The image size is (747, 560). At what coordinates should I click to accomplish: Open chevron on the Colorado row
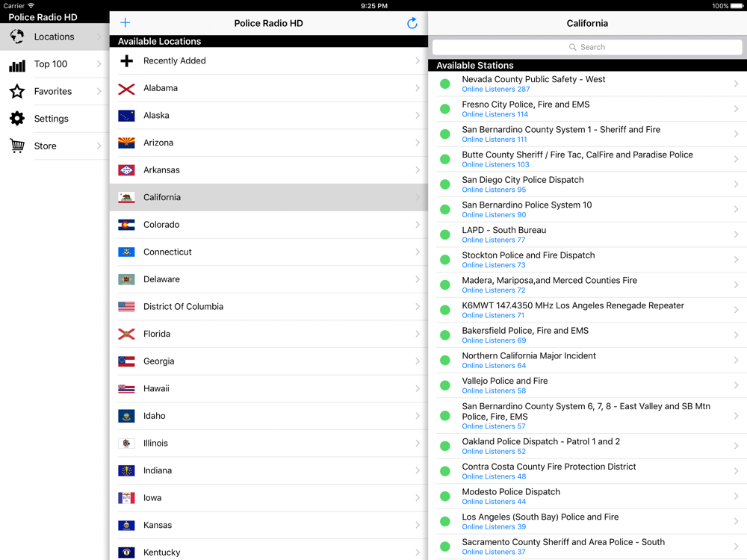(x=418, y=225)
